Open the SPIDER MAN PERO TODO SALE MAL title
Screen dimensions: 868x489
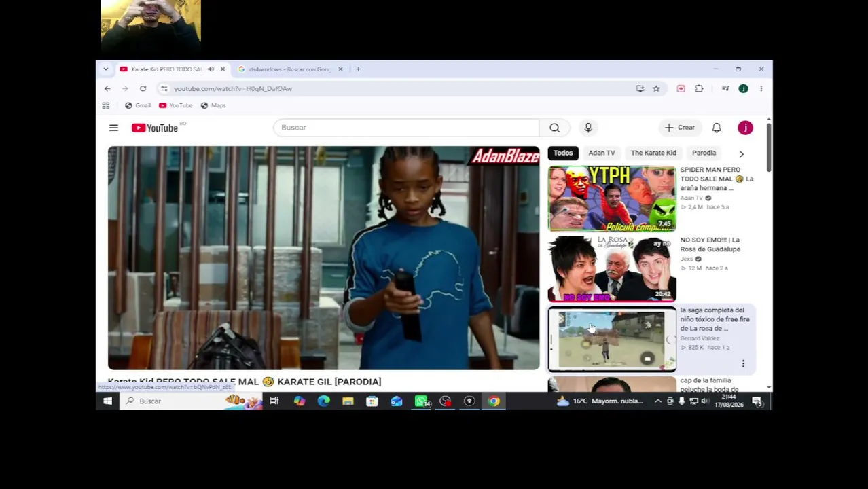[717, 179]
